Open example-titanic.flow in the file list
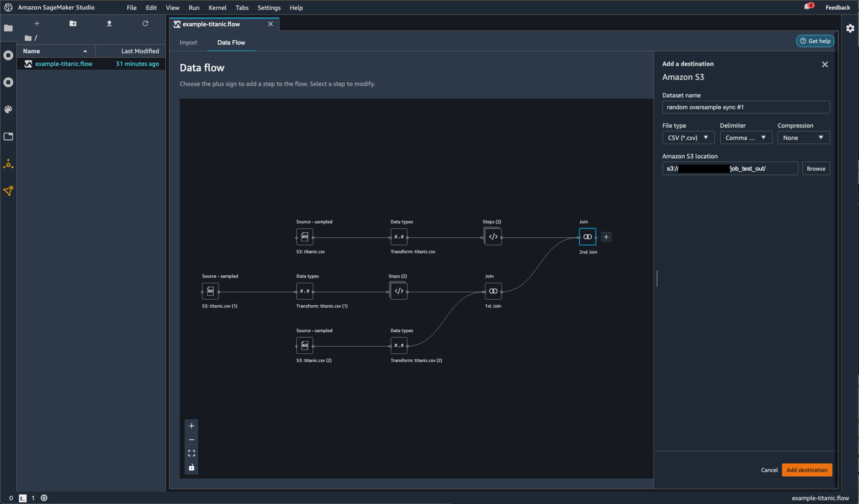859x504 pixels. [x=92, y=64]
